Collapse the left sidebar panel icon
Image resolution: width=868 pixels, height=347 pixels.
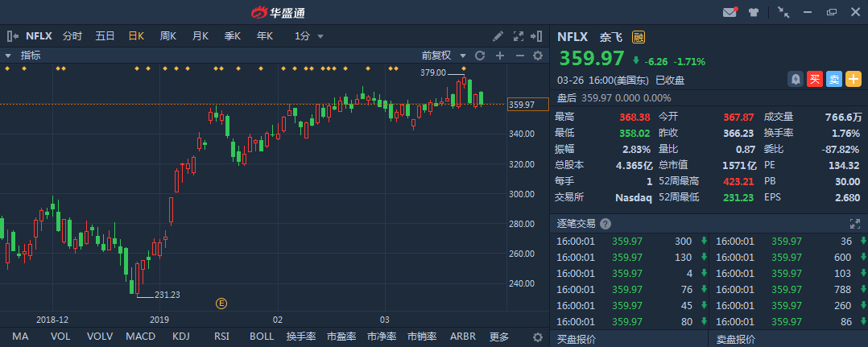click(12, 36)
